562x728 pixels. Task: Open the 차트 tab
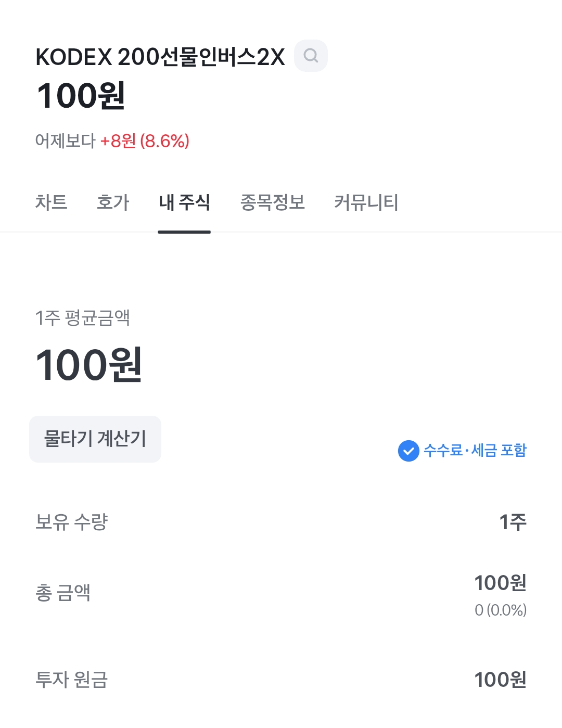51,202
